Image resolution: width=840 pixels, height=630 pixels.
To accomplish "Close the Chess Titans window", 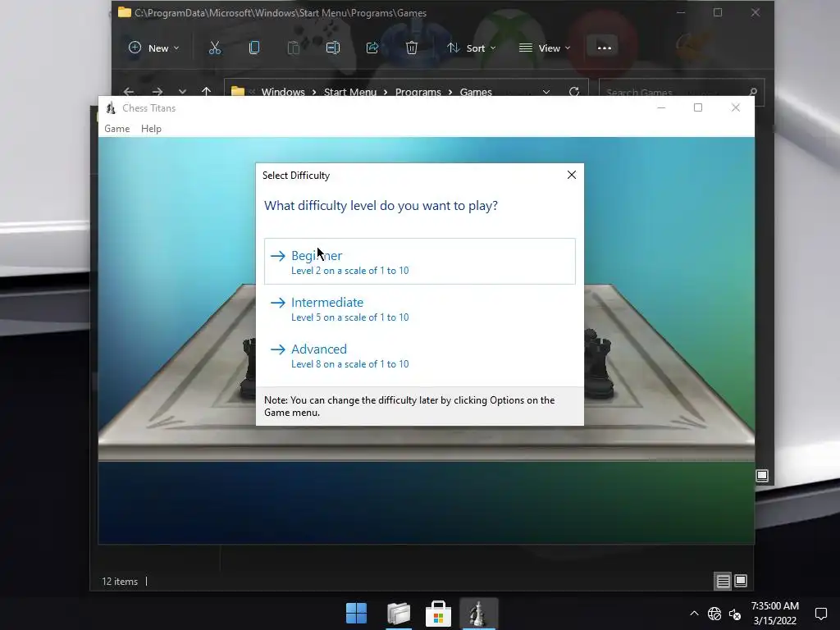I will [736, 107].
